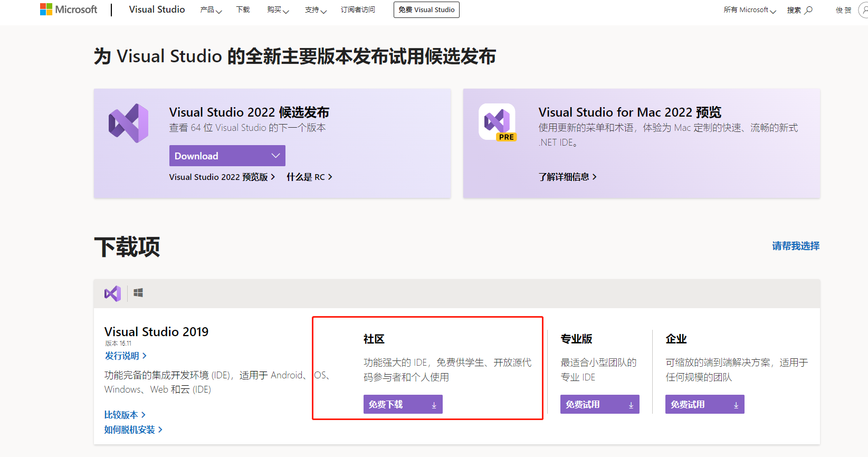
Task: Follow the 了解详细信息 link
Action: tap(568, 177)
